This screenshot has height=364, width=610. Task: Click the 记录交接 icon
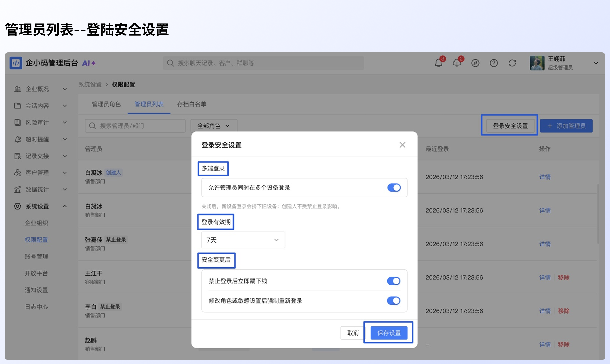click(17, 156)
